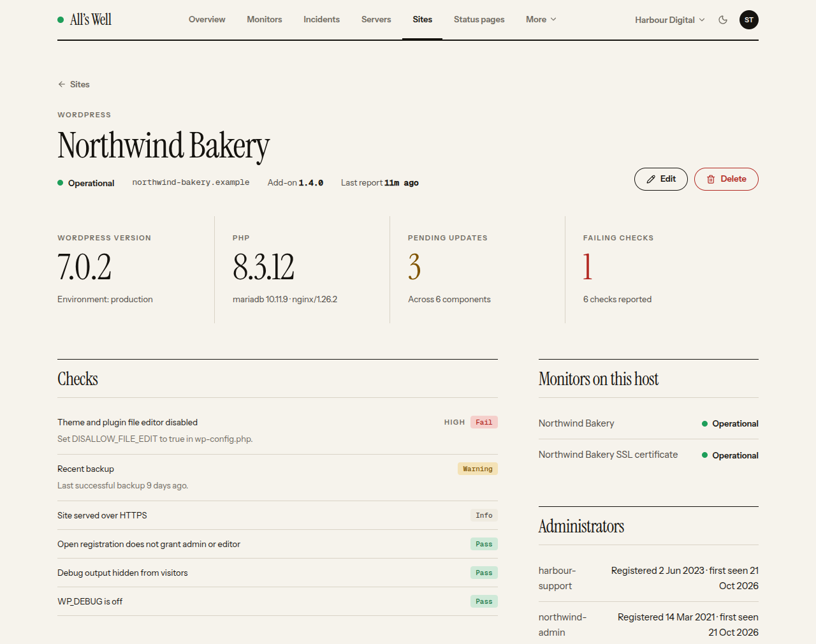Click the PHP version 8.3.12 value

(263, 267)
